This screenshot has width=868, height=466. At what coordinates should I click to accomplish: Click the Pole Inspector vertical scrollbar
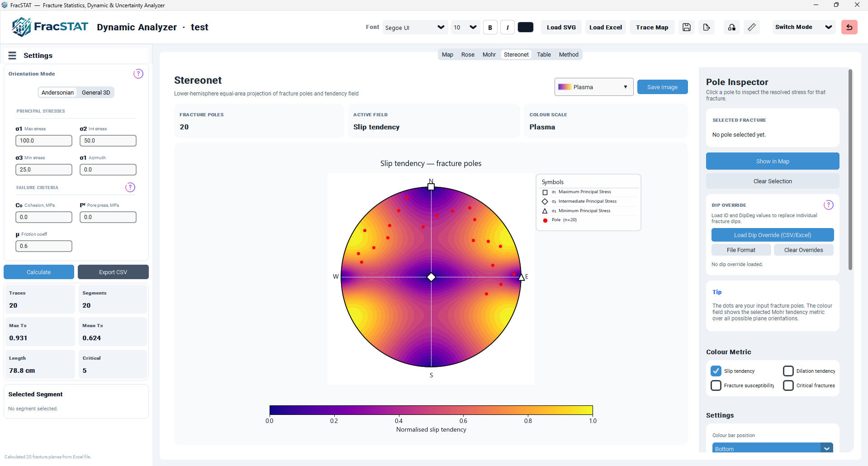[850, 170]
